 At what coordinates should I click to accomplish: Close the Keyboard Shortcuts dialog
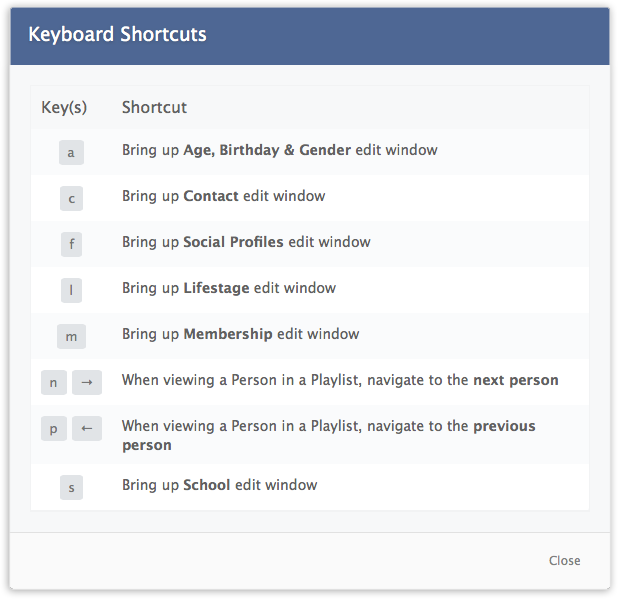click(x=564, y=561)
